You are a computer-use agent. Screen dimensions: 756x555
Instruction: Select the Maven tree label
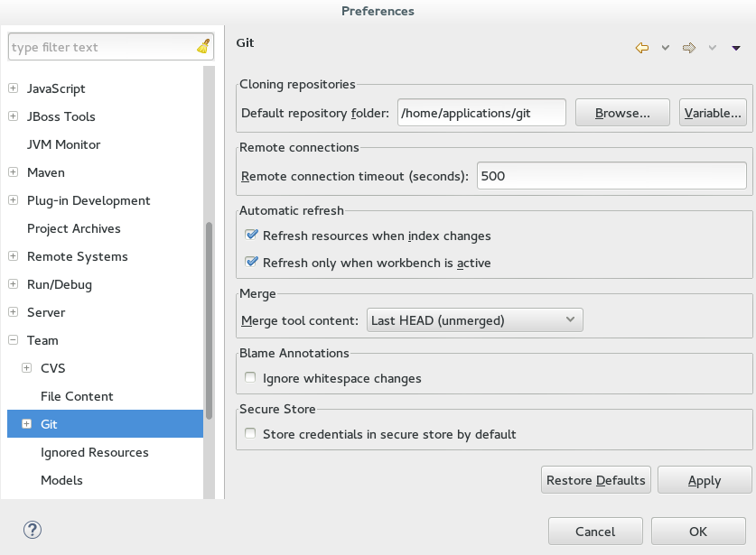[46, 172]
